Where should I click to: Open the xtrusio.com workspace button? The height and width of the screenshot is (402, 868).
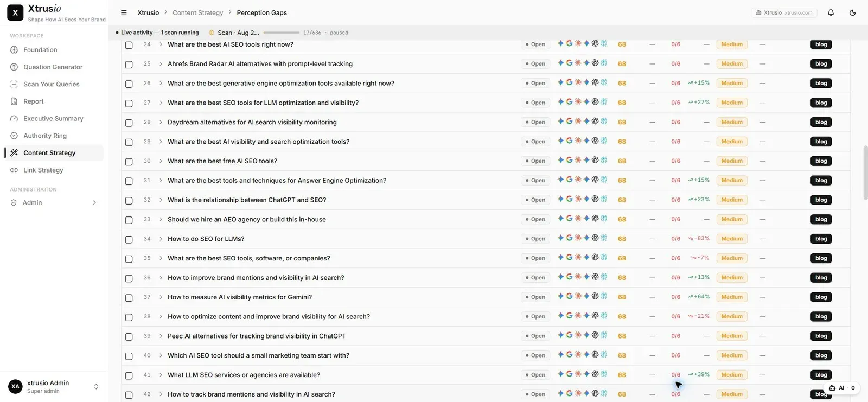pyautogui.click(x=784, y=12)
